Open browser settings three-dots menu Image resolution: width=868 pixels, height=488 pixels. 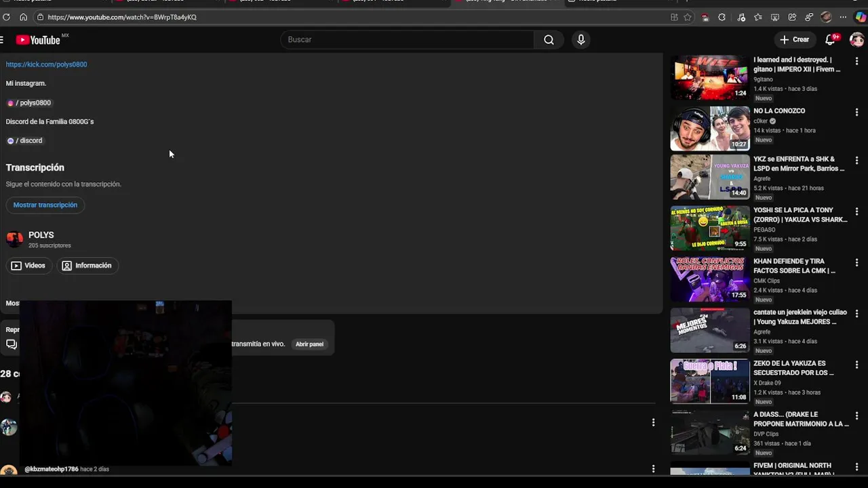[x=843, y=17]
